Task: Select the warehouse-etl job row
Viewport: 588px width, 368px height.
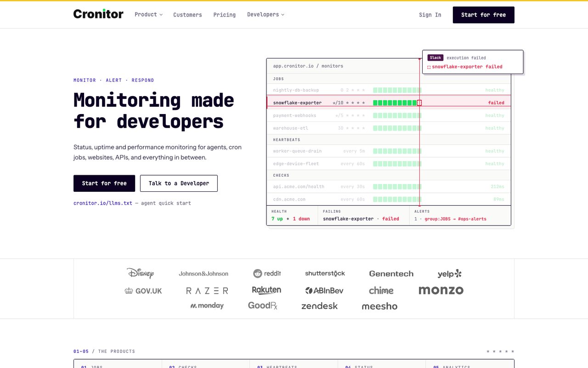Action: 389,128
